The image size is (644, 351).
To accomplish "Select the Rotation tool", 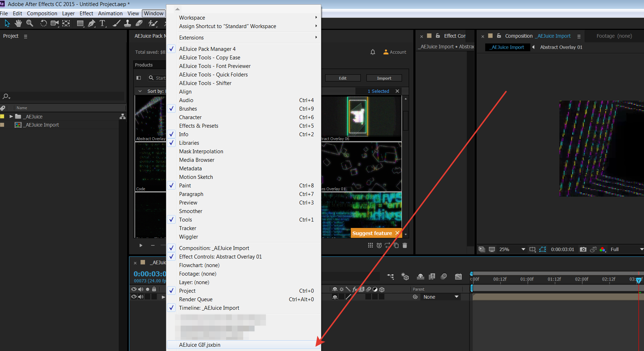I will (43, 23).
